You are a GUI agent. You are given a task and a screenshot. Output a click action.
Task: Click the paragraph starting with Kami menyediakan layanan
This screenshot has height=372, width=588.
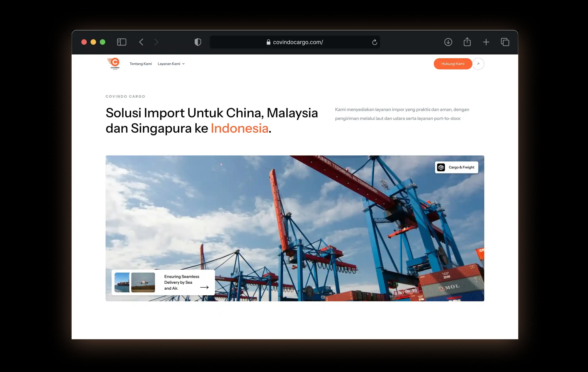402,114
